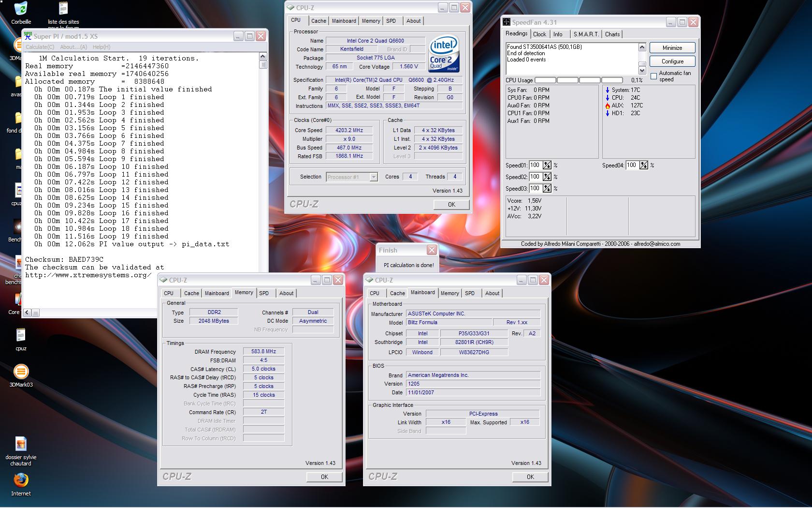Click 'Checksum: BAED739C' line
The width and height of the screenshot is (812, 508).
(x=64, y=260)
